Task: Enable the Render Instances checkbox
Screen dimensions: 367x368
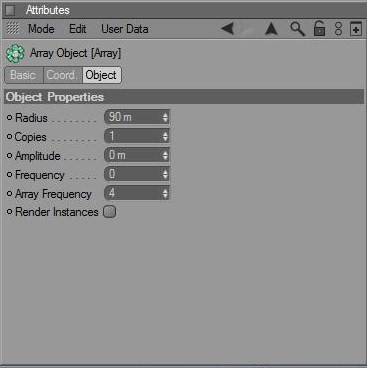Action: click(109, 212)
